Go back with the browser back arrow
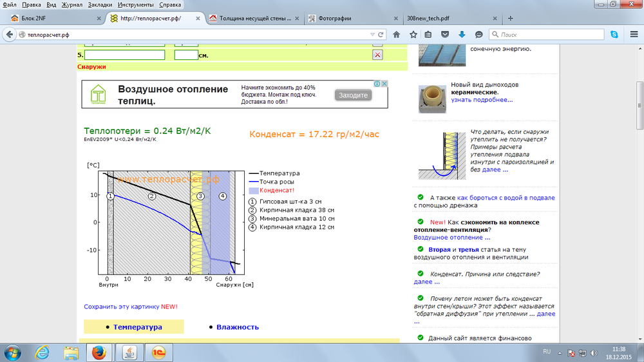Viewport: 644px width, 362px height. pos(10,34)
